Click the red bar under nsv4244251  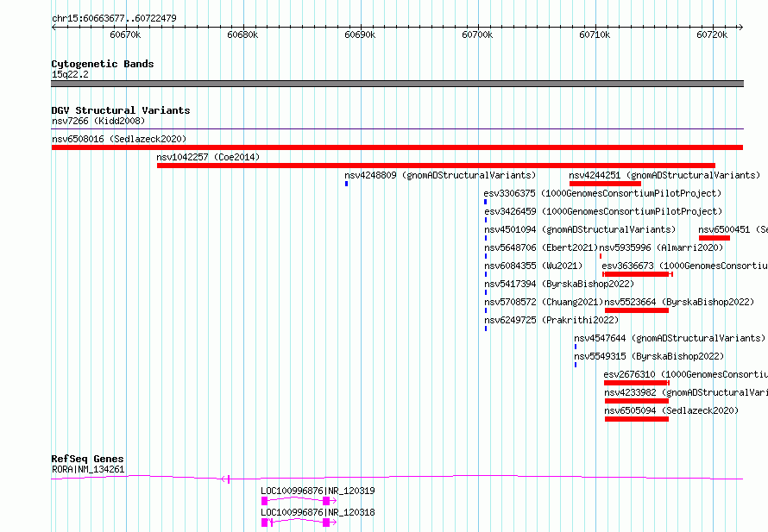click(605, 184)
